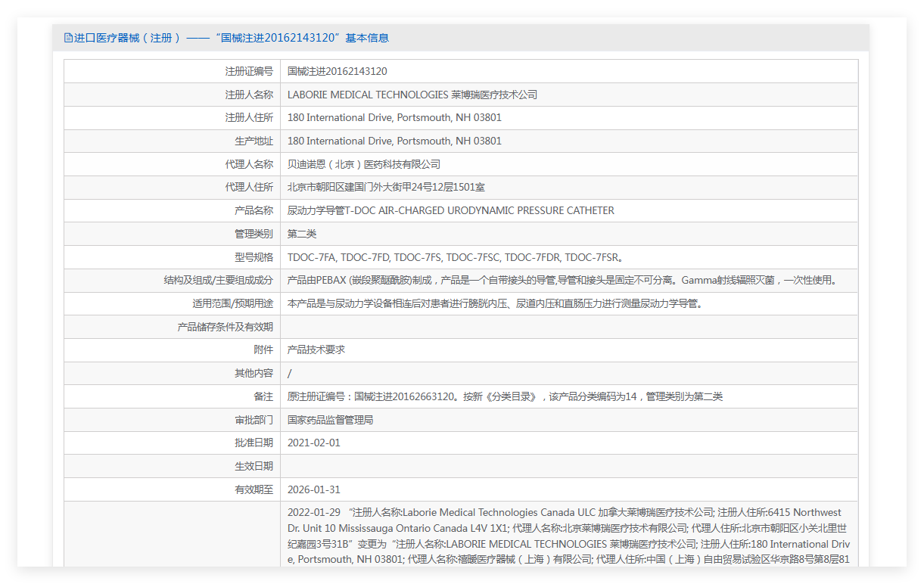
Task: Select the 本产品是与尿动力学设备 intended-use text
Action: point(495,304)
